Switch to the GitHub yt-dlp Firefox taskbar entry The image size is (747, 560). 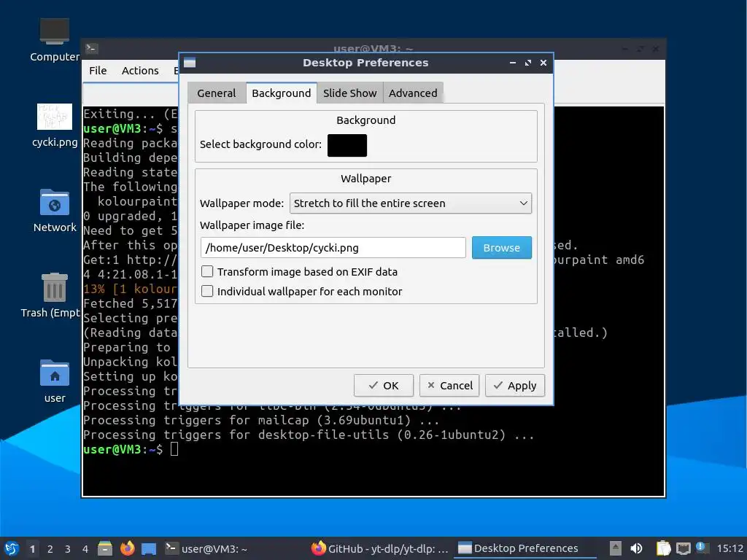[379, 548]
